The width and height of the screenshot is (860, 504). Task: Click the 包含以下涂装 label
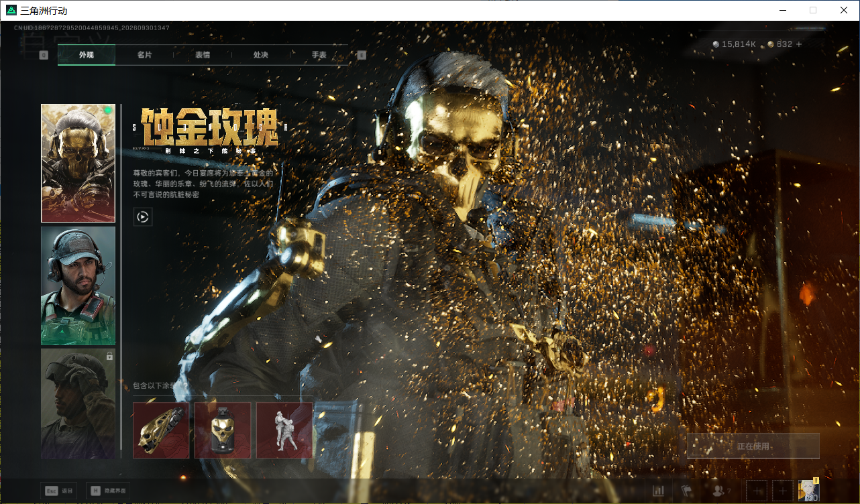point(156,385)
